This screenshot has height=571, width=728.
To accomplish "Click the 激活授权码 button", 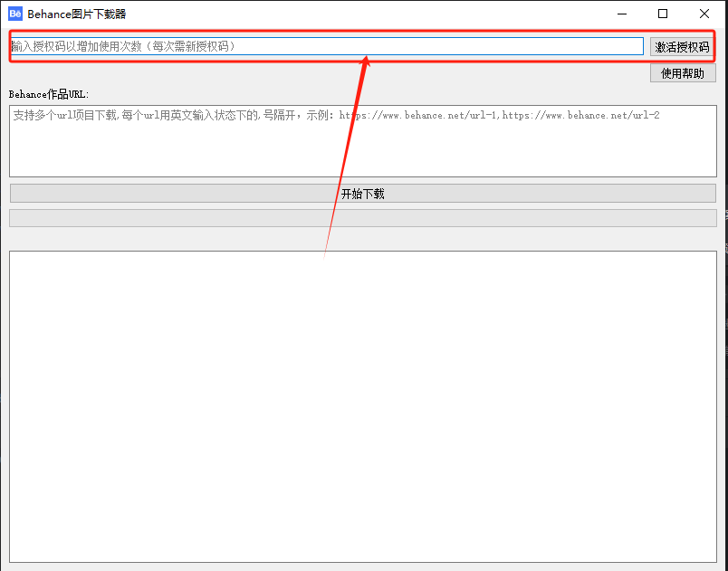I will point(682,47).
